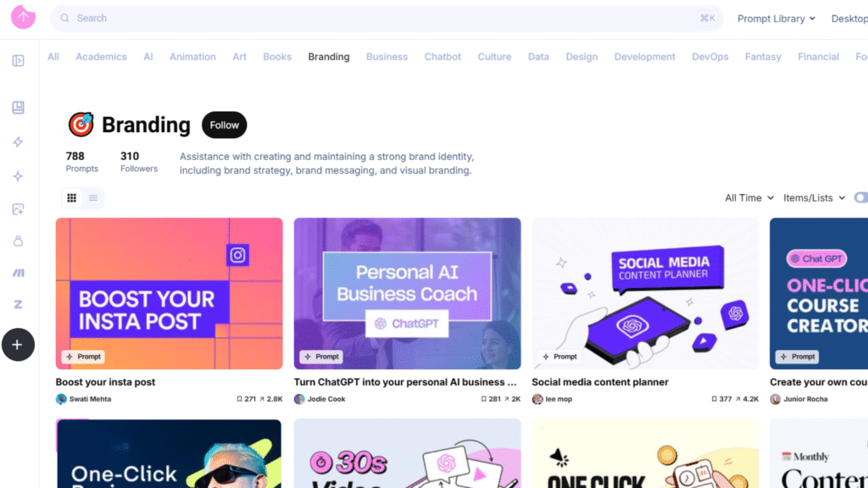Open the Z sidebar icon

[x=19, y=304]
